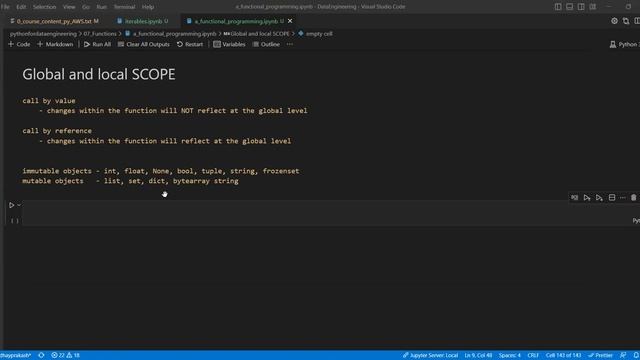The width and height of the screenshot is (640, 360).
Task: Click the 'call by value' text line
Action: [x=49, y=101]
